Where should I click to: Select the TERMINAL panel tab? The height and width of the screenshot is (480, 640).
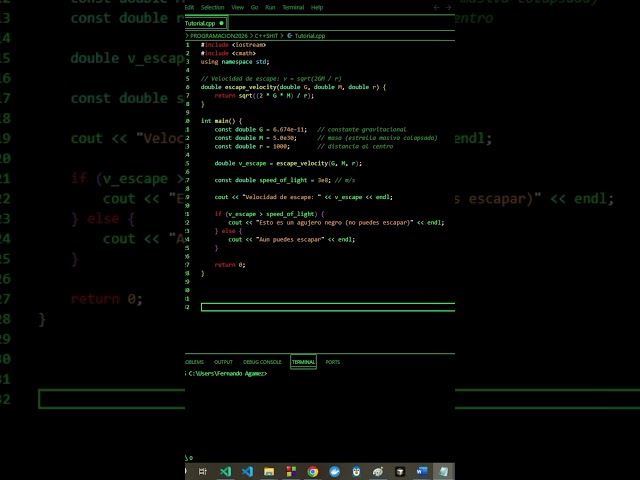(303, 362)
